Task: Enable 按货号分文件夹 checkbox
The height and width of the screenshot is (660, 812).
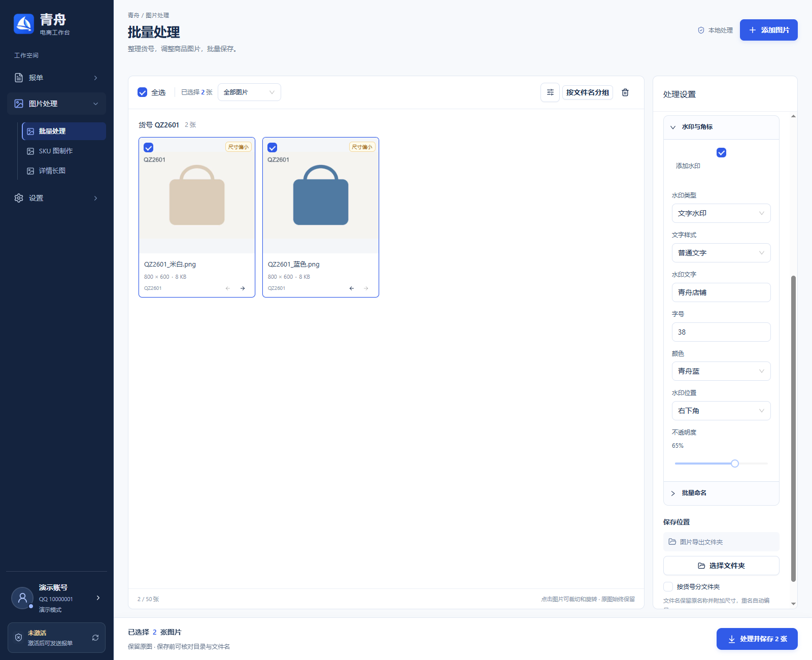Action: pyautogui.click(x=668, y=586)
